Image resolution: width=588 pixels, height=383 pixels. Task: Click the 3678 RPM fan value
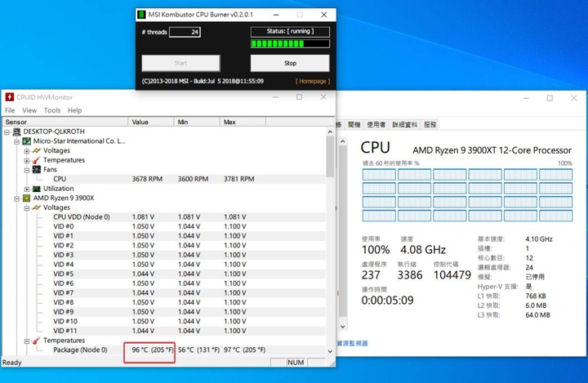pos(147,179)
